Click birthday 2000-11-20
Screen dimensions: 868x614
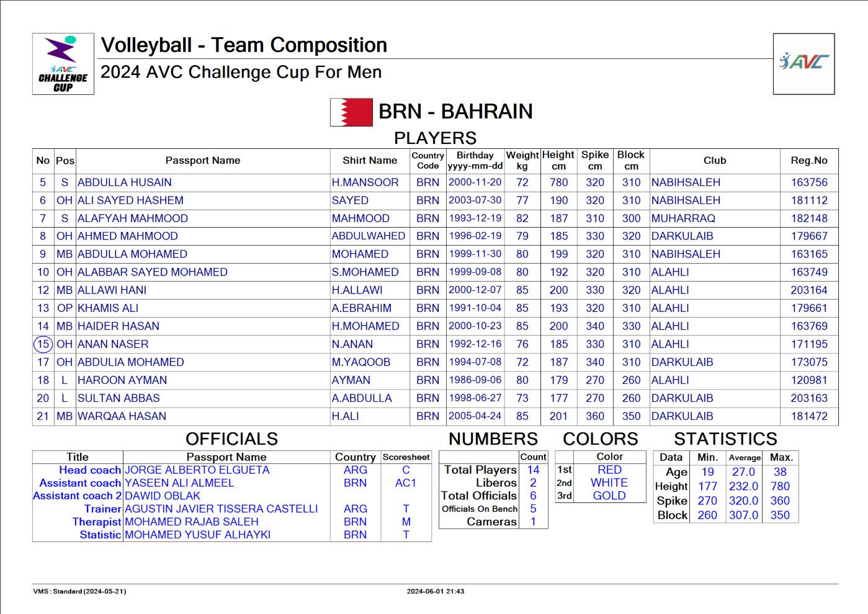coord(475,182)
